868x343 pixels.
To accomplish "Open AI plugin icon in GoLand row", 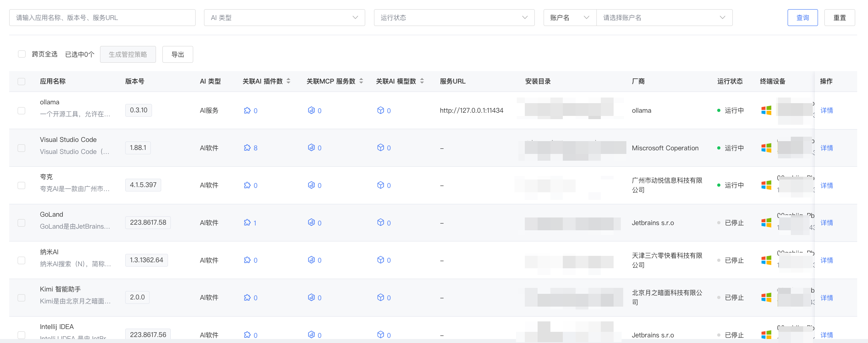I will click(x=247, y=222).
